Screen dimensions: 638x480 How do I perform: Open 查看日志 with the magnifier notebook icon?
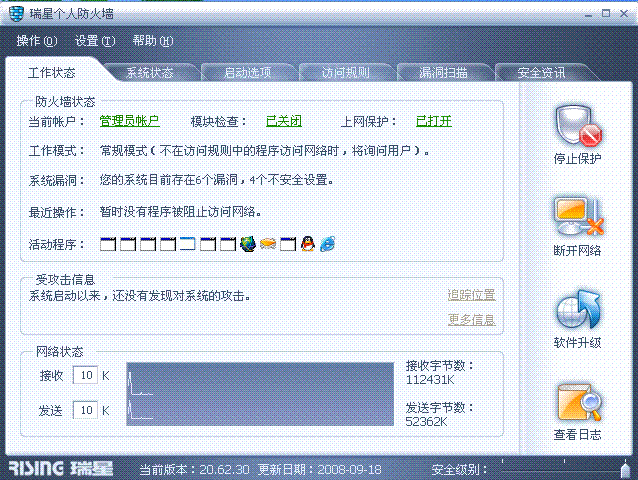(579, 403)
